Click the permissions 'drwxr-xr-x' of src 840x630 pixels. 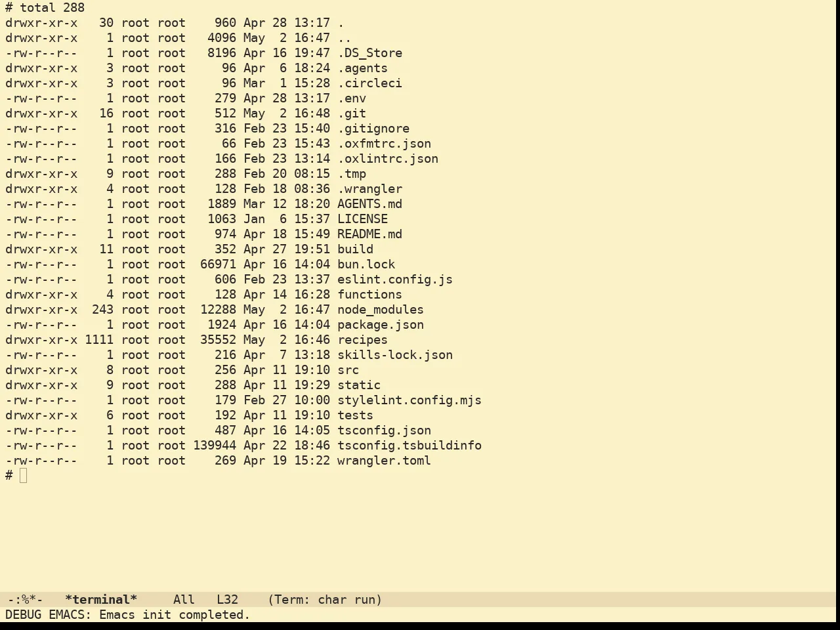(x=41, y=370)
